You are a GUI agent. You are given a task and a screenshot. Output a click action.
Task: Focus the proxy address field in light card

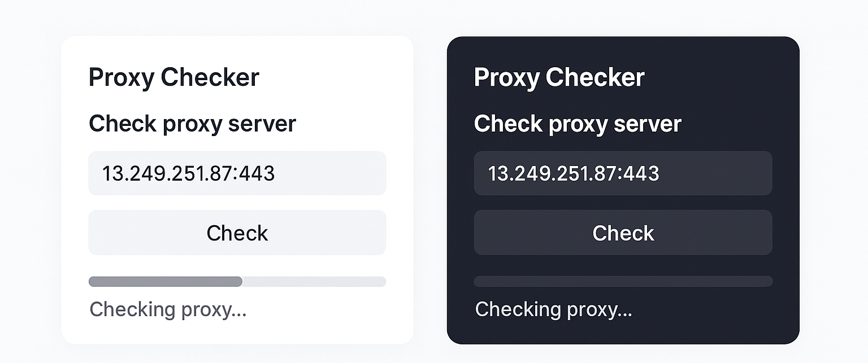pos(237,173)
